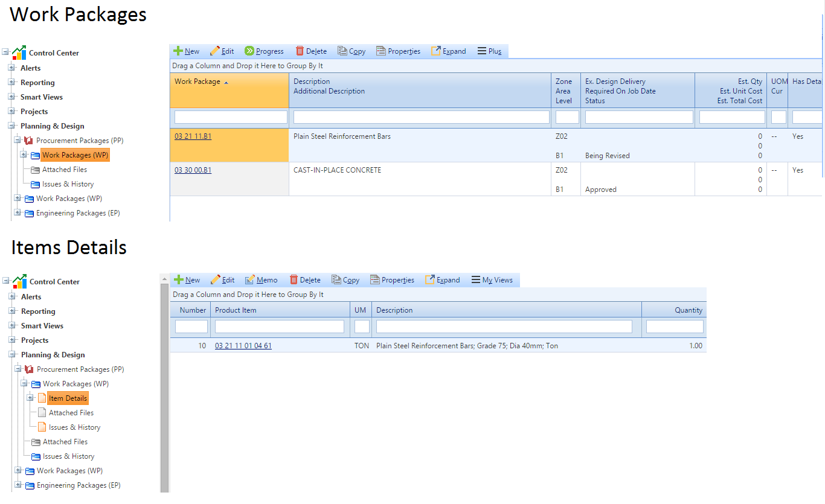Image resolution: width=825 pixels, height=504 pixels.
Task: Click the Expand icon in Work Packages toolbar
Action: pos(435,51)
